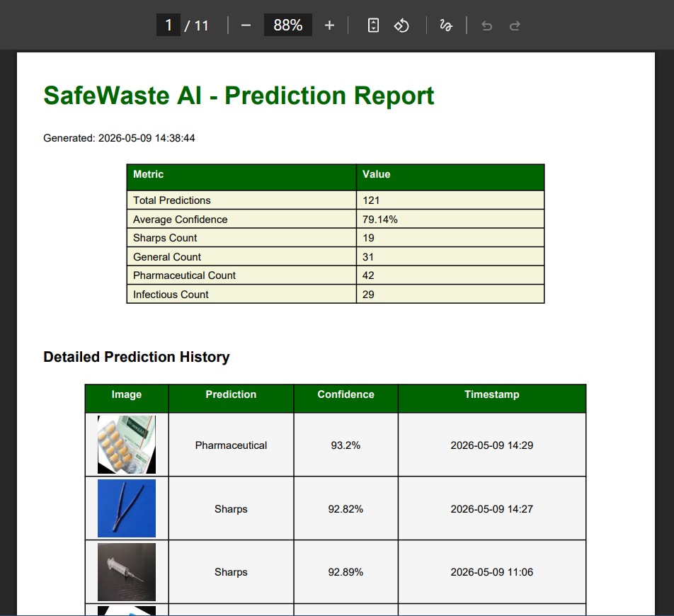Image resolution: width=674 pixels, height=616 pixels.
Task: Select the Total Predictions value 121
Action: coord(371,200)
